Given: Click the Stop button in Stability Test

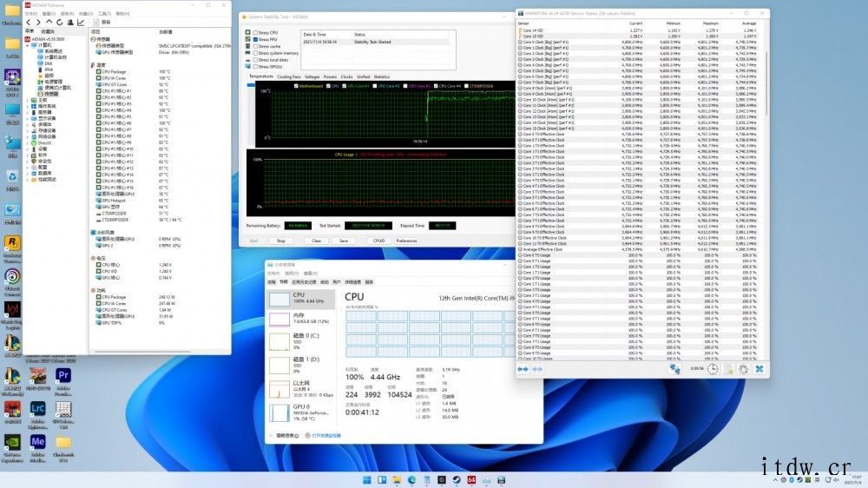Looking at the screenshot, I should coord(280,241).
